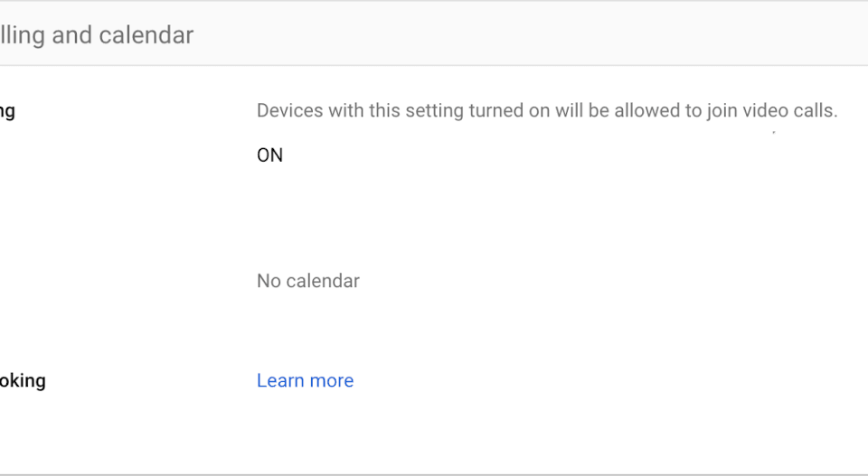Select the No calendar value
868x476 pixels.
[x=307, y=281]
